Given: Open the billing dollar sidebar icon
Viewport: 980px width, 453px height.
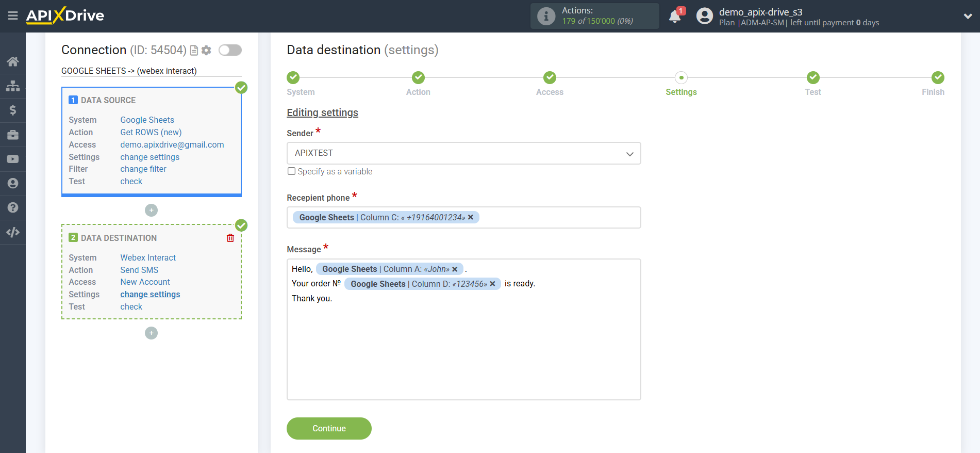Looking at the screenshot, I should coord(13,110).
